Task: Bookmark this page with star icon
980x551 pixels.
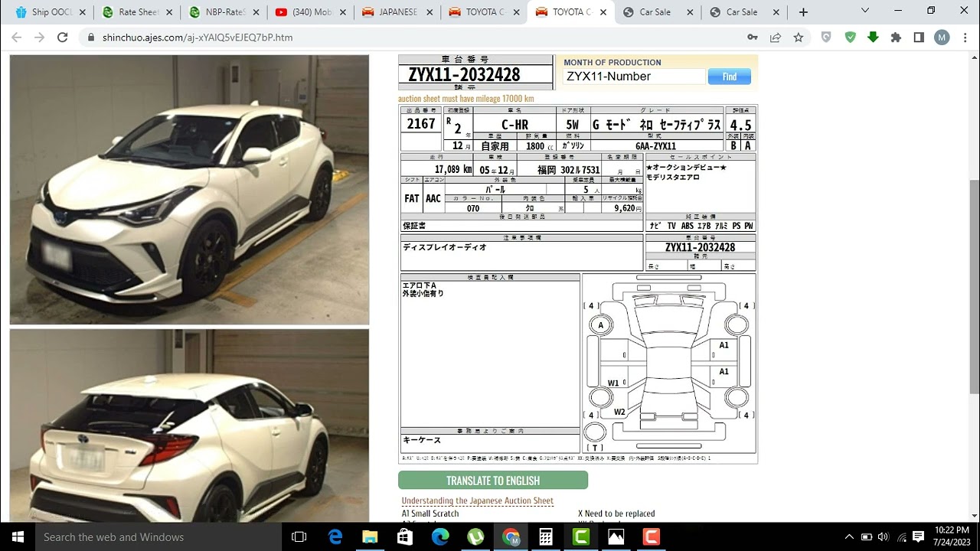Action: 799,37
